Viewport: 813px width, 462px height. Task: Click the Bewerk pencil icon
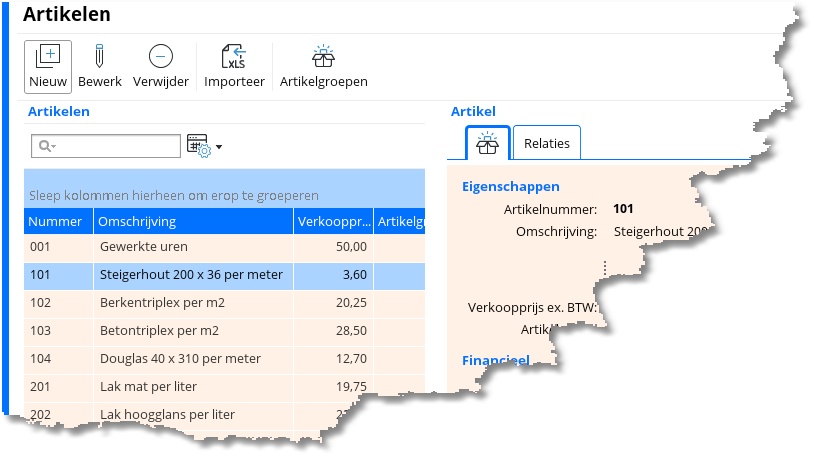[x=100, y=57]
